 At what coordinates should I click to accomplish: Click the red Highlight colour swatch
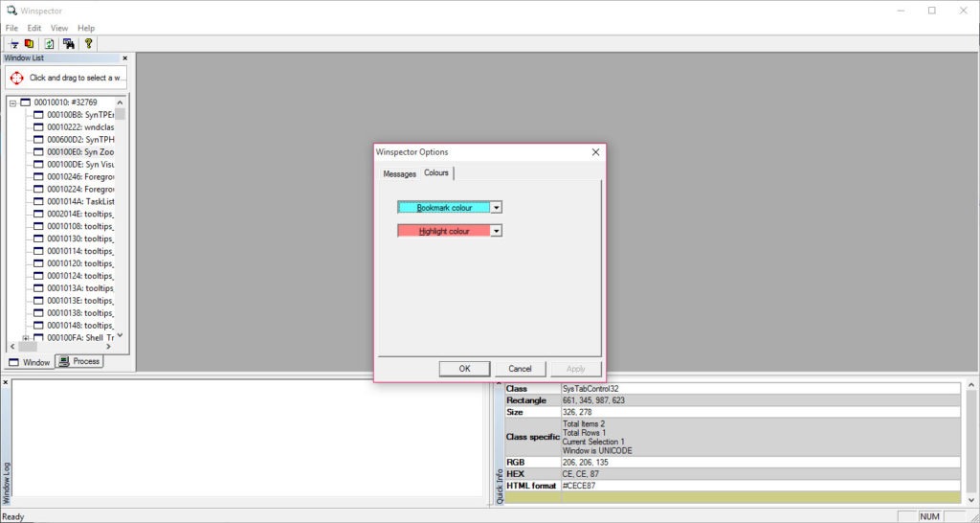tap(443, 231)
